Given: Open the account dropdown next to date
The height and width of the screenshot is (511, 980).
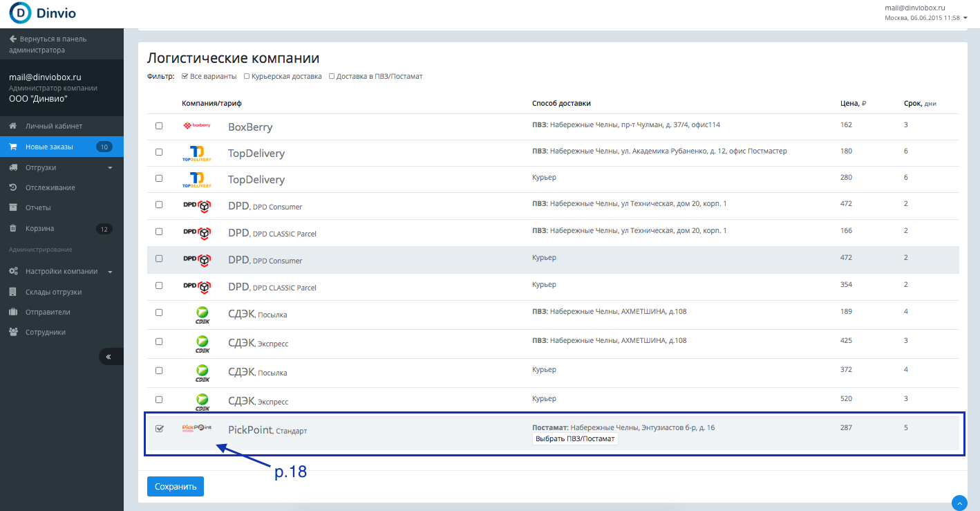Looking at the screenshot, I should (x=965, y=18).
